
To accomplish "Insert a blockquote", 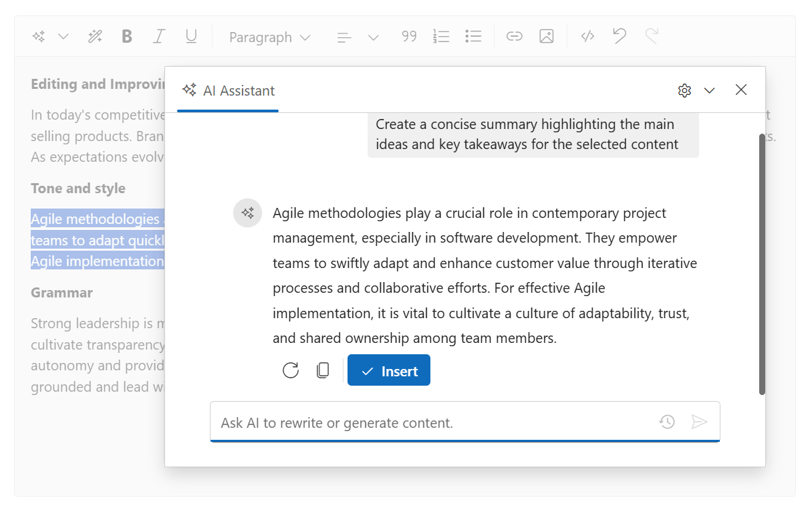I will (409, 37).
